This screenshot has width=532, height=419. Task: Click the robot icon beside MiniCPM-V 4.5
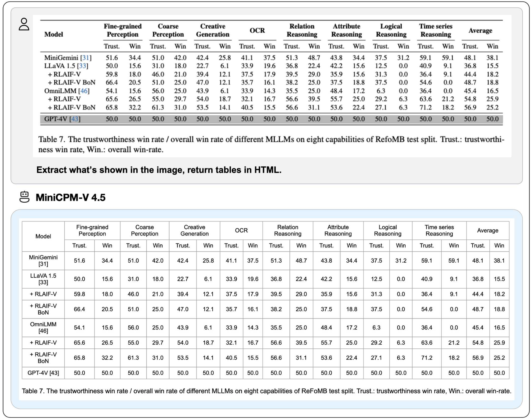pyautogui.click(x=24, y=197)
